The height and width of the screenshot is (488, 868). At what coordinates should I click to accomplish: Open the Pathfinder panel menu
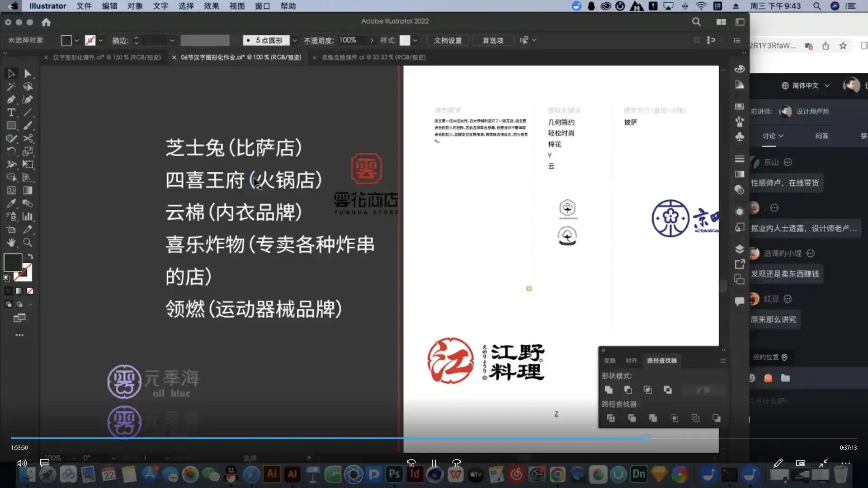click(x=722, y=361)
